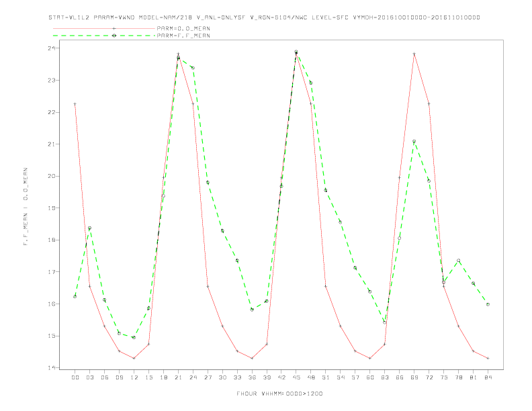Viewport: 532px width, 411px height.
Task: Click x-axis tick label 75
Action: click(444, 377)
